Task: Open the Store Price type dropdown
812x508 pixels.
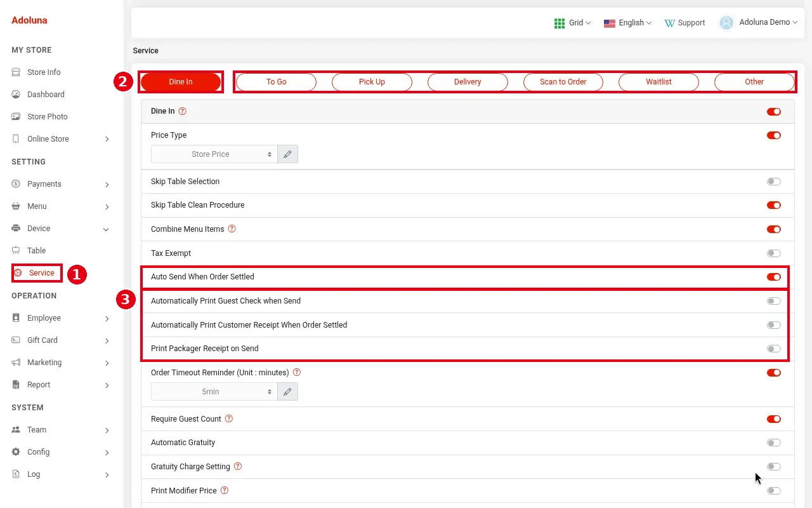Action: pyautogui.click(x=214, y=154)
